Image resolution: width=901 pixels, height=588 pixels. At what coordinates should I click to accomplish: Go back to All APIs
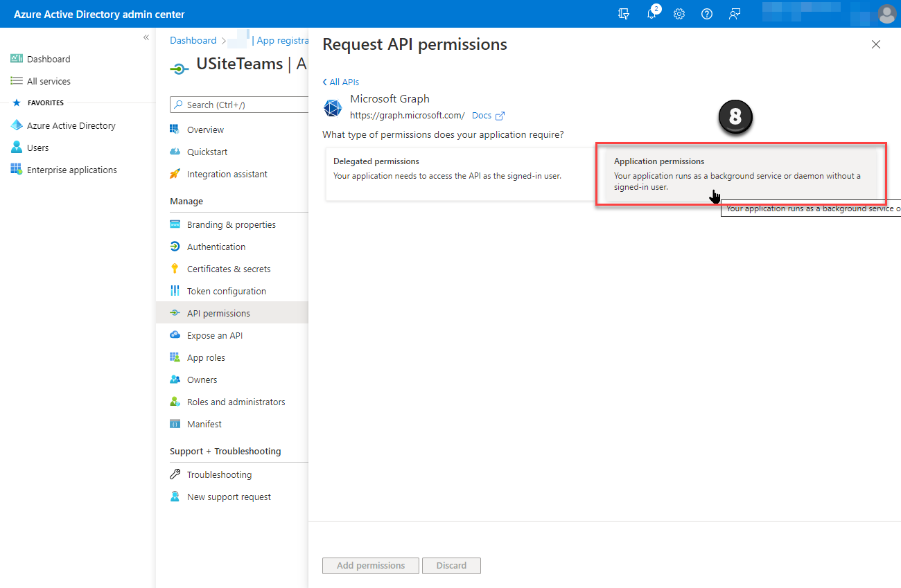(x=341, y=82)
